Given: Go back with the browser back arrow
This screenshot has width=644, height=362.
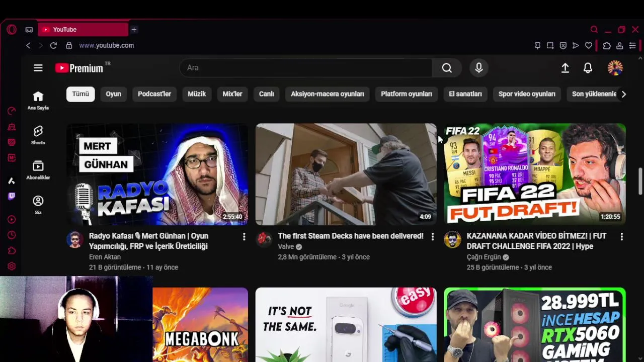Looking at the screenshot, I should [28, 45].
